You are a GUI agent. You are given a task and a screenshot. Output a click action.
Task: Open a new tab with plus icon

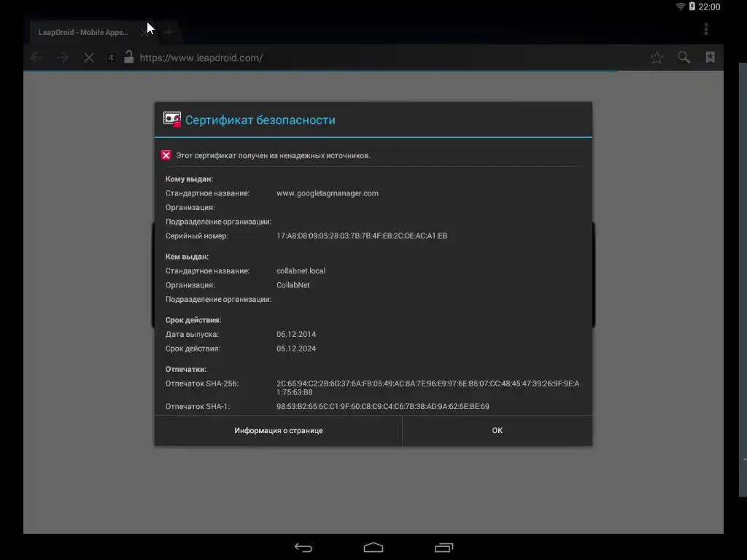[x=169, y=32]
